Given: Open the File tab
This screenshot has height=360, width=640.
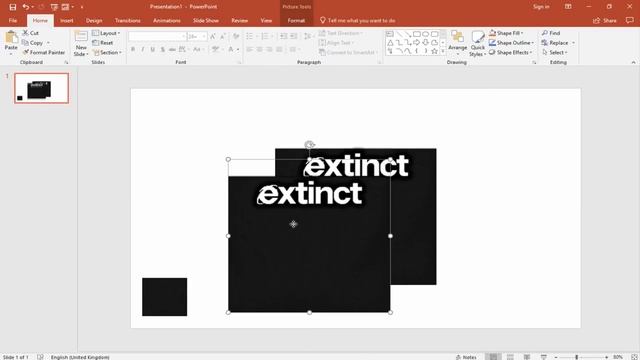Looking at the screenshot, I should [x=13, y=20].
